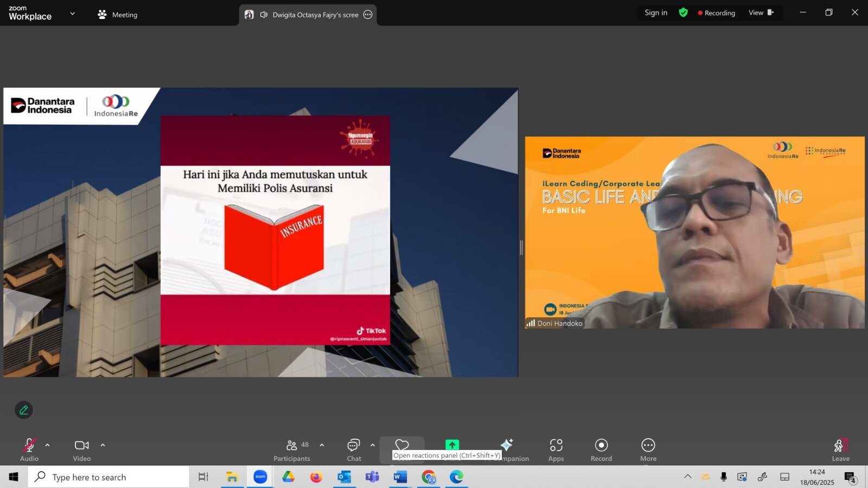
Task: Click the green encryption shield icon
Action: (x=684, y=12)
